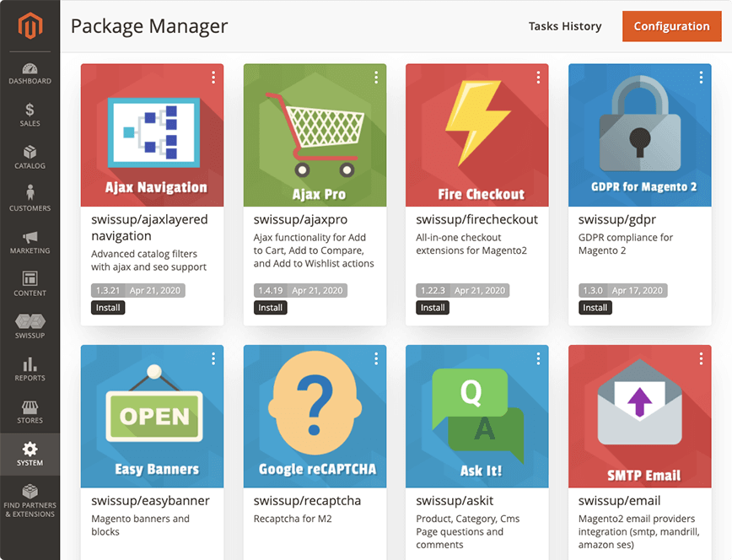Expand options menu on Google reCAPTCHA card
The width and height of the screenshot is (732, 560).
376,358
